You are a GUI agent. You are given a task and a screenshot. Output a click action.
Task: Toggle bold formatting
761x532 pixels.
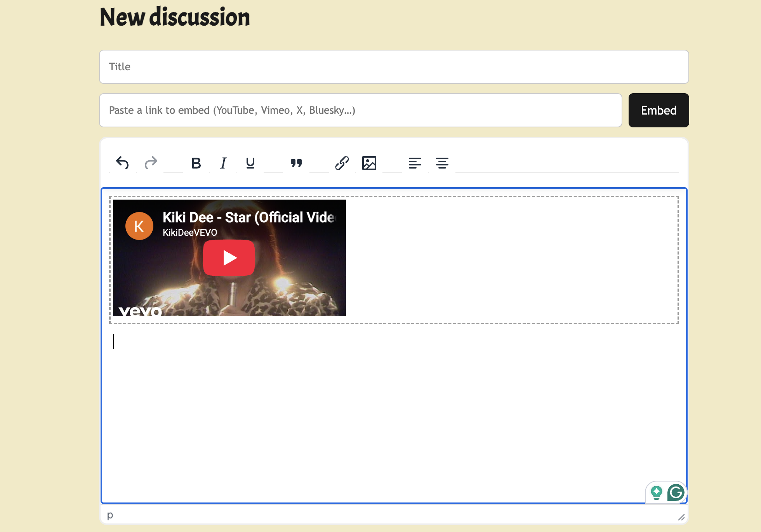196,163
